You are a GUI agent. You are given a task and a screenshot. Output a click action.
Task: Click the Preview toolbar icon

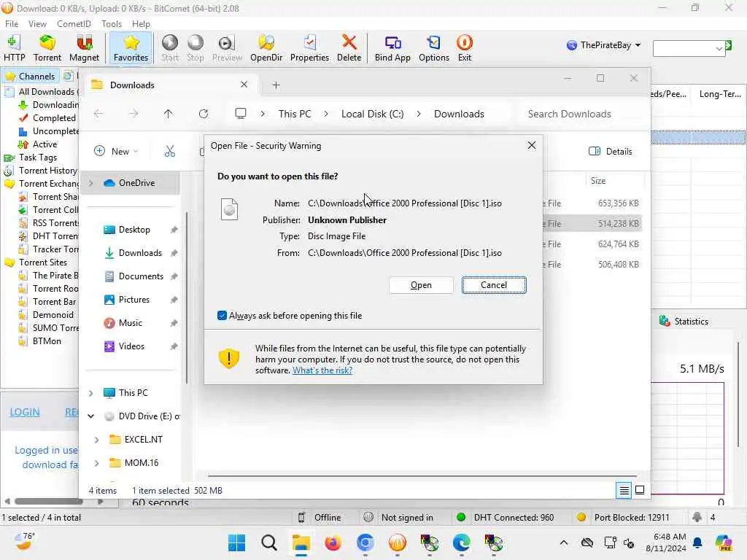pos(227,47)
